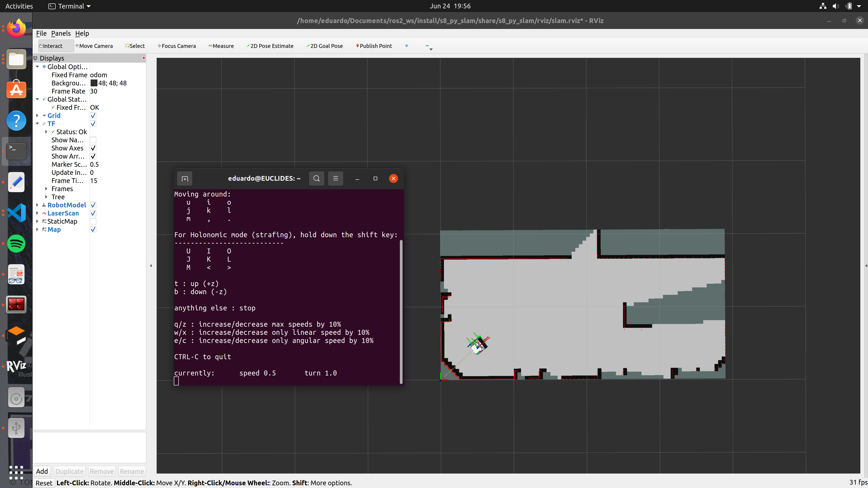
Task: Open Terminator red terminal dock icon
Action: (16, 305)
